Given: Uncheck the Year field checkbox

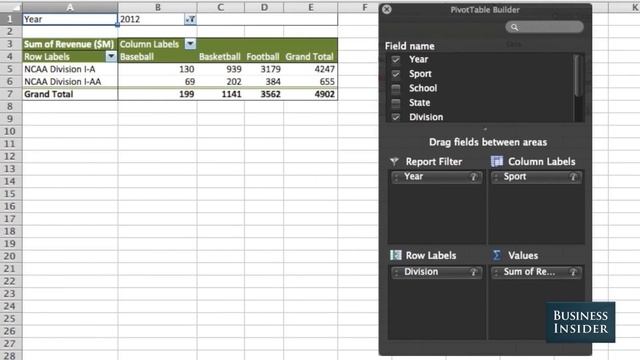Looking at the screenshot, I should 396,60.
